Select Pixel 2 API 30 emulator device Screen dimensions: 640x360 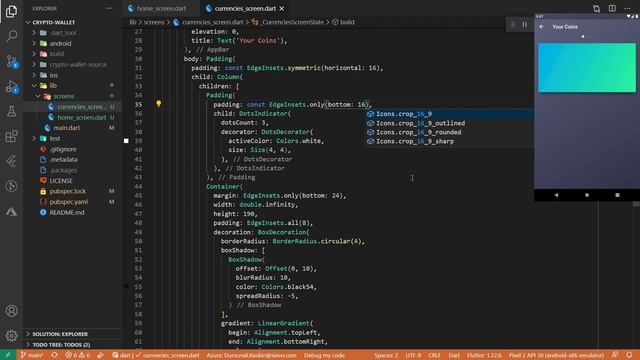(x=556, y=355)
